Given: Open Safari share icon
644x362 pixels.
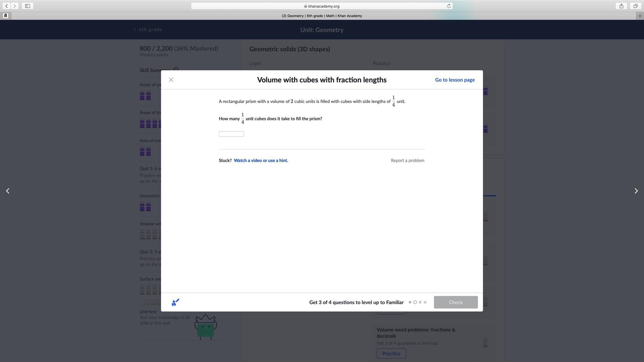Looking at the screenshot, I should [x=621, y=6].
